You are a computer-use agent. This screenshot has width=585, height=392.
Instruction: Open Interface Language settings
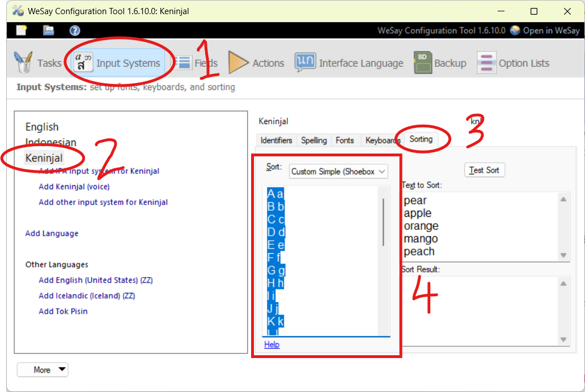tap(349, 63)
